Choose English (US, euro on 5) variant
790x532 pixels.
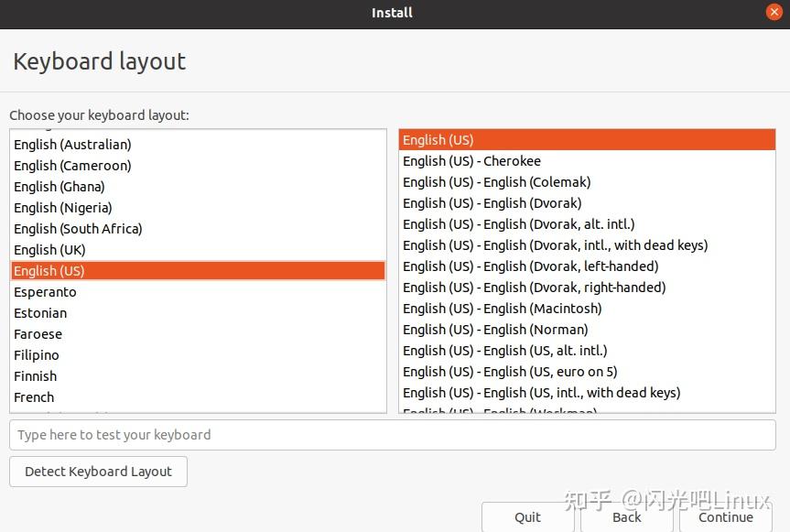[510, 372]
